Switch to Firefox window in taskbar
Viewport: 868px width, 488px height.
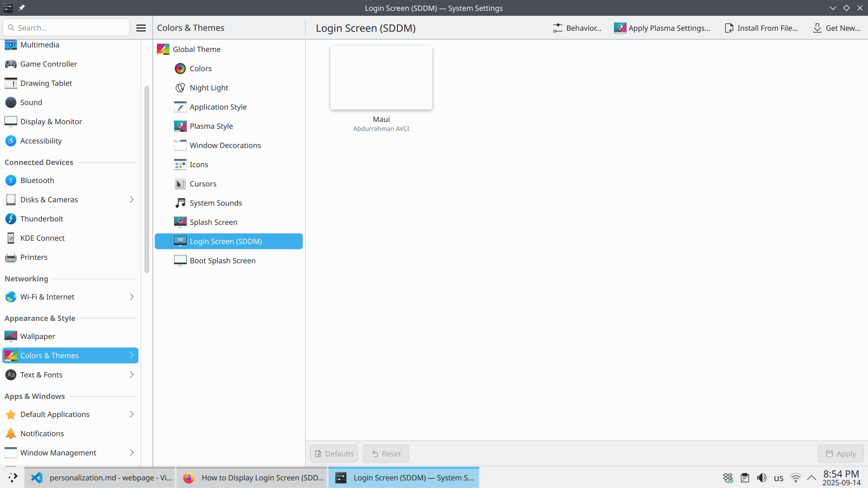(252, 478)
